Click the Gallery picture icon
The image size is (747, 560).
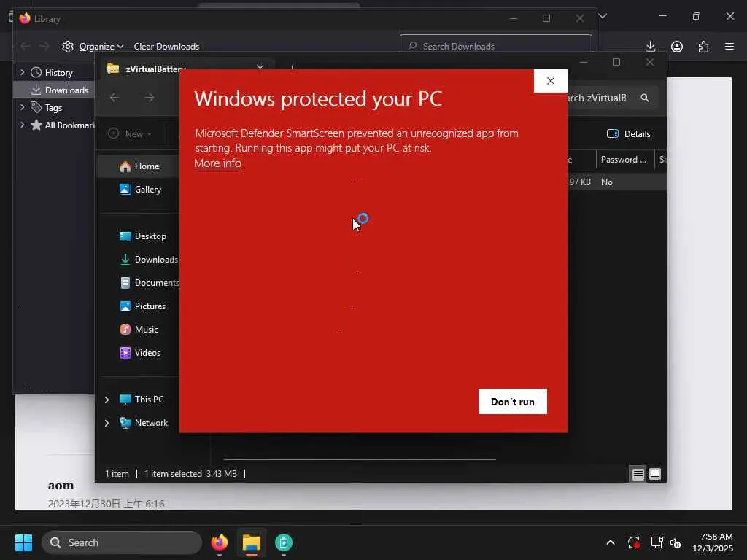125,190
